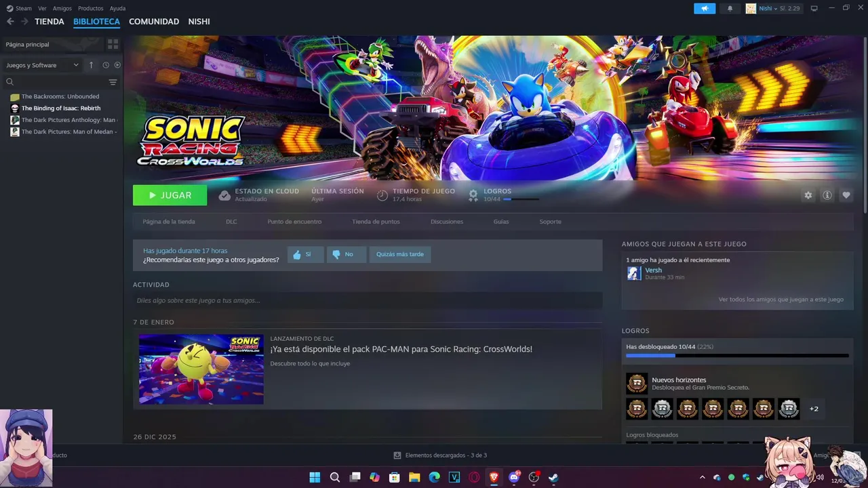Open Windows taskbar search

coord(335,477)
